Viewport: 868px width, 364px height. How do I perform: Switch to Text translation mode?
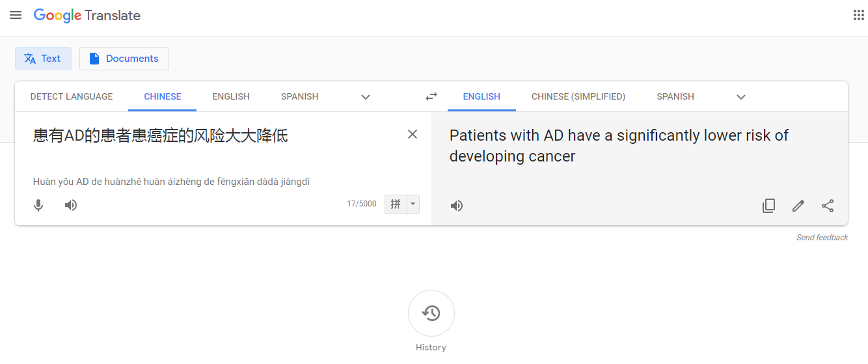tap(43, 59)
